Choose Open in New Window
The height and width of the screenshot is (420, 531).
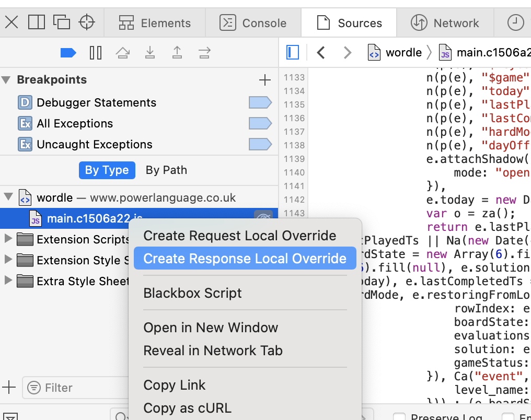coord(245,328)
